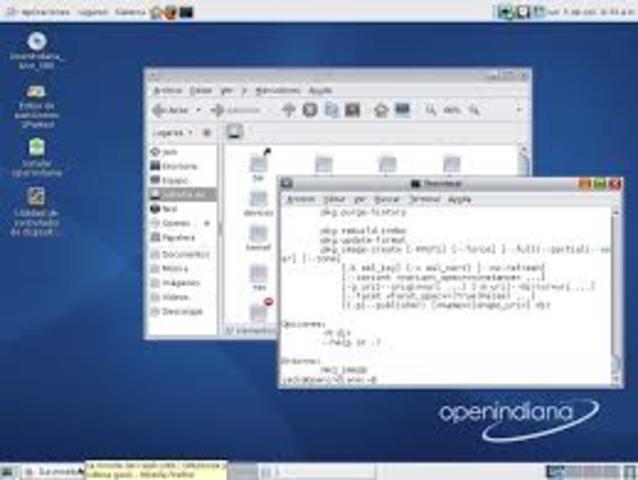Click the zoom in magnifier icon
The width and height of the screenshot is (638, 480).
click(474, 110)
